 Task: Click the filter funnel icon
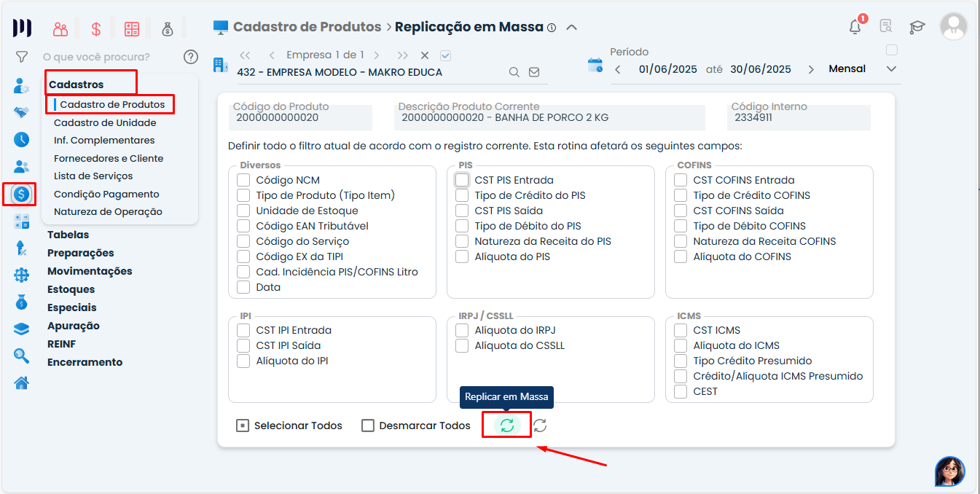22,57
